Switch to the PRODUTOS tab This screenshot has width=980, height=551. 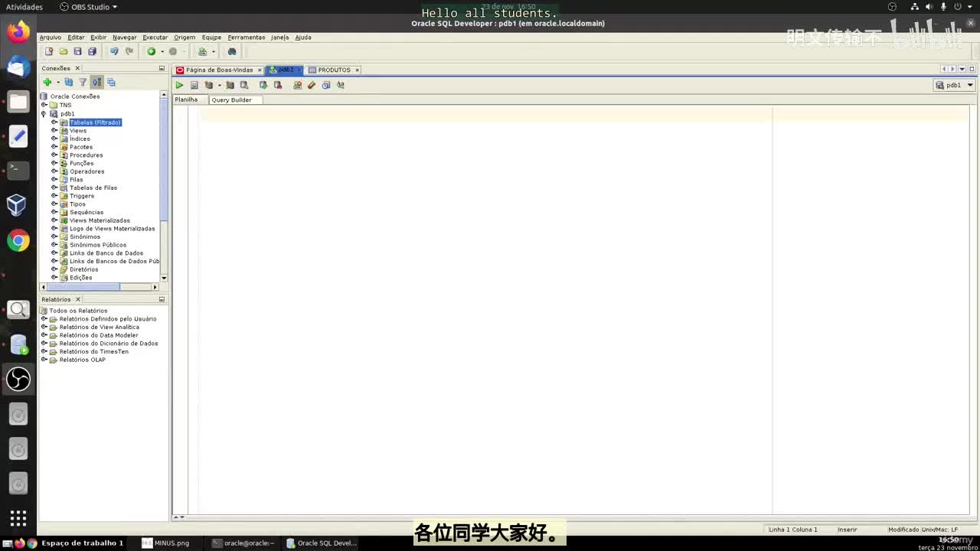point(334,70)
